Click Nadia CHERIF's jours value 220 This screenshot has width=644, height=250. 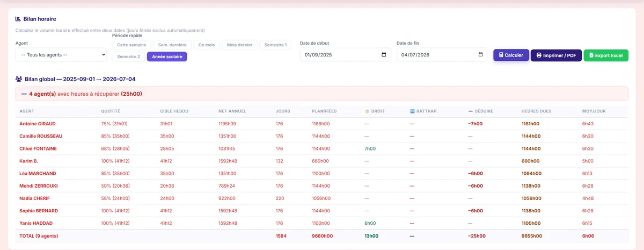279,198
